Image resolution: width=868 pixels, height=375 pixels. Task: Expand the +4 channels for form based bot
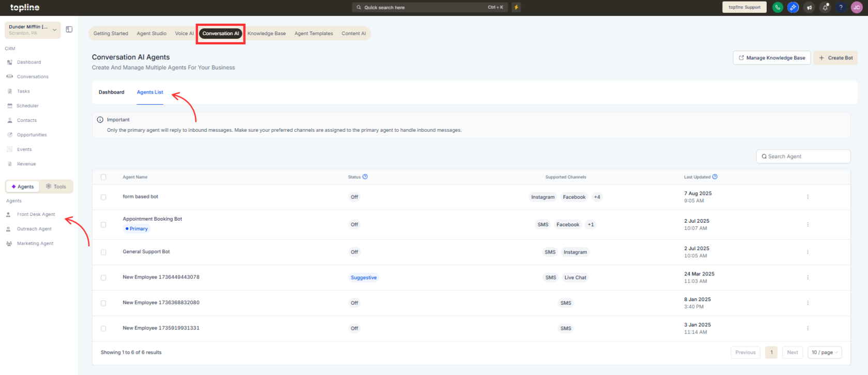click(597, 197)
